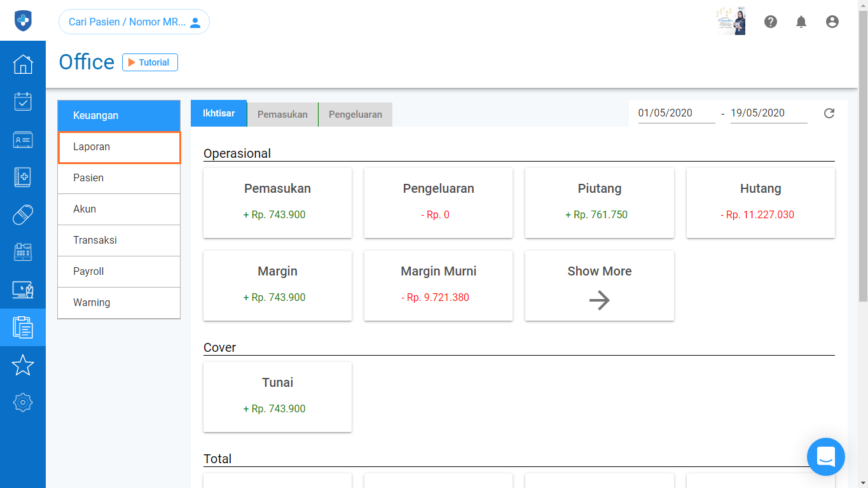Open the Hutang card
Image resolution: width=868 pixels, height=488 pixels.
point(761,203)
